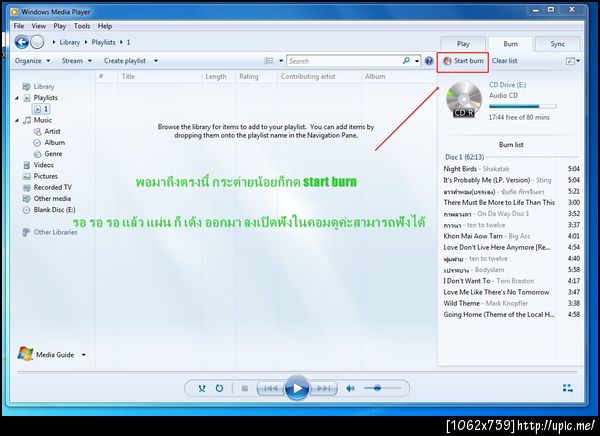Click Clear list
Viewport: 600px width, 436px height.
pos(504,60)
